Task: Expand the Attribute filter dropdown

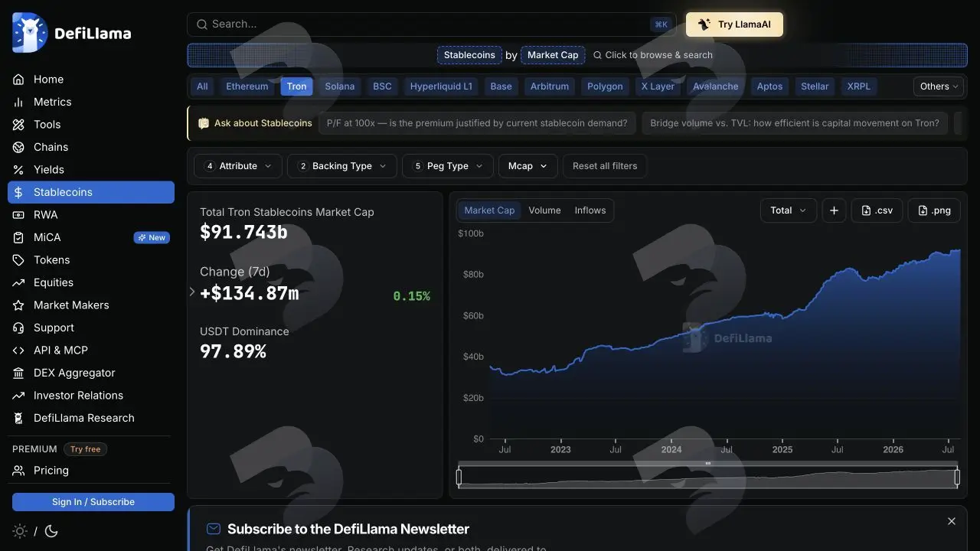Action: click(x=238, y=166)
